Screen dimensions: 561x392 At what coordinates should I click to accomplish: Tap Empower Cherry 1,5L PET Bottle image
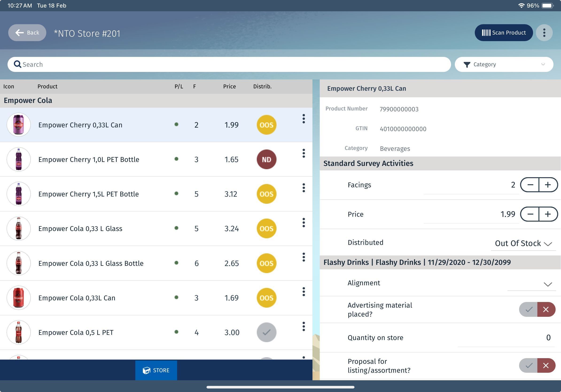tap(19, 194)
